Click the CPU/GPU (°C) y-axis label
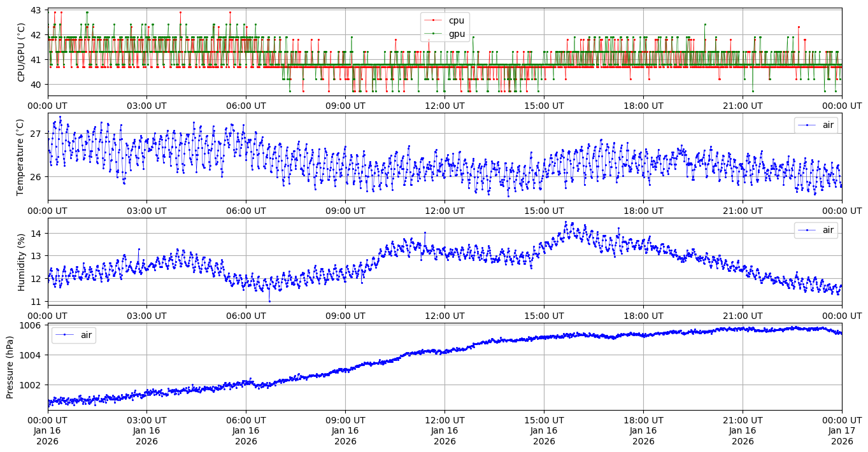 pos(22,52)
